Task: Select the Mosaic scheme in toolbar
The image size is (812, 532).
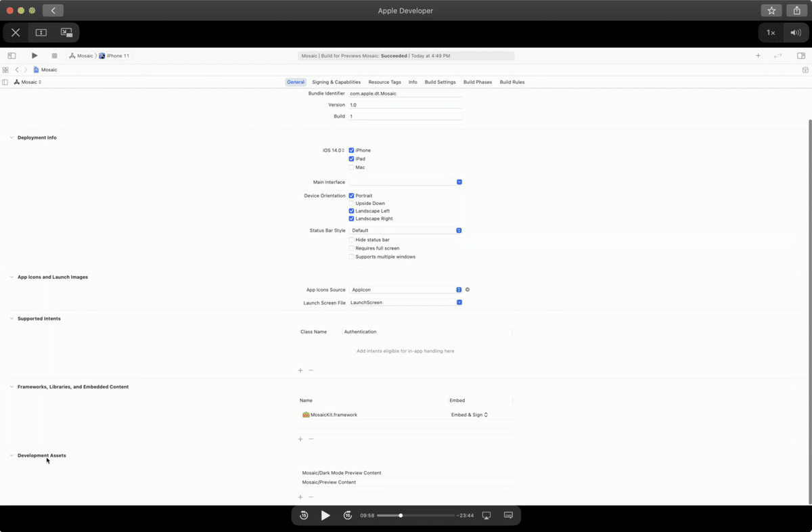Action: tap(81, 56)
